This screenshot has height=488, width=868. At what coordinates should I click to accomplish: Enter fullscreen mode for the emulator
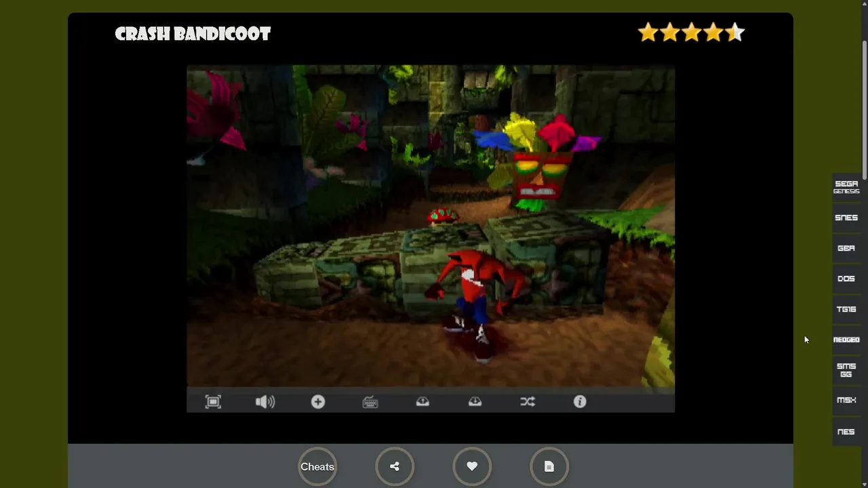point(213,402)
